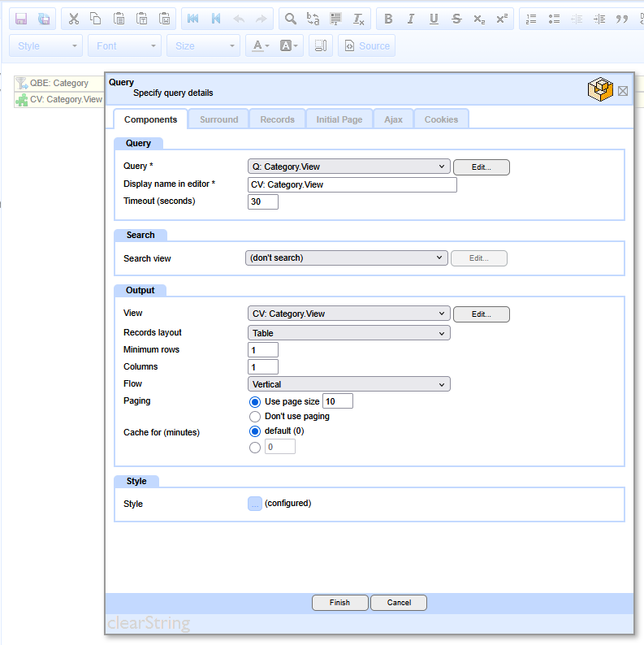Open the Initial Page tab
Image resolution: width=644 pixels, height=645 pixels.
(x=339, y=119)
